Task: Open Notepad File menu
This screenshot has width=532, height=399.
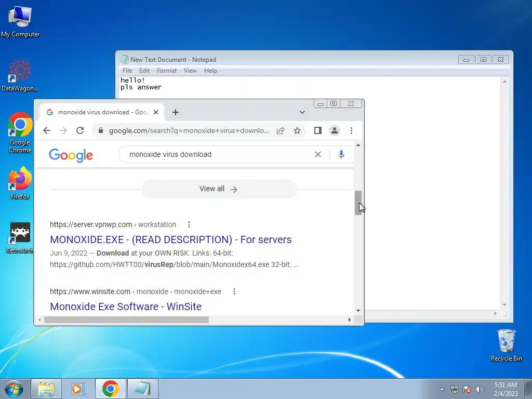Action: coord(127,71)
